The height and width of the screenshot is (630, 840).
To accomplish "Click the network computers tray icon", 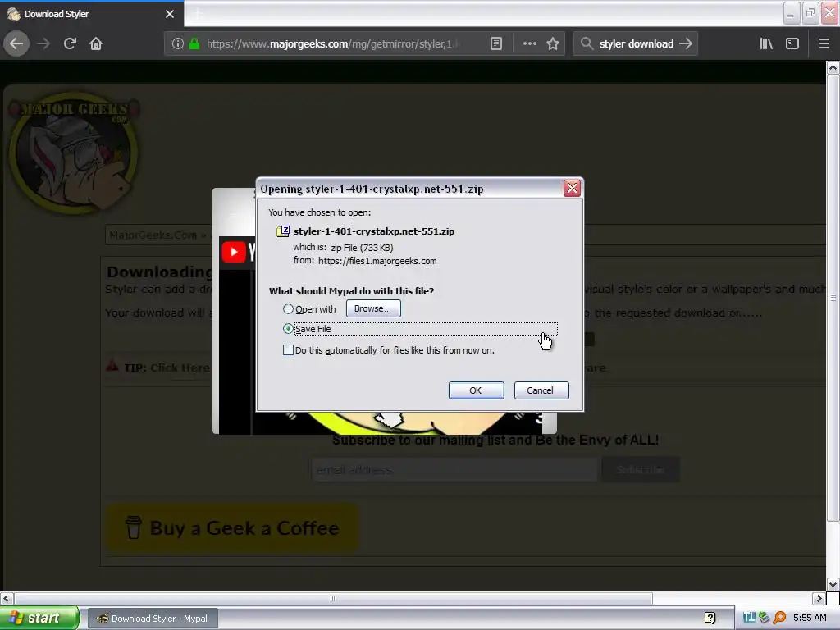I will tap(764, 618).
